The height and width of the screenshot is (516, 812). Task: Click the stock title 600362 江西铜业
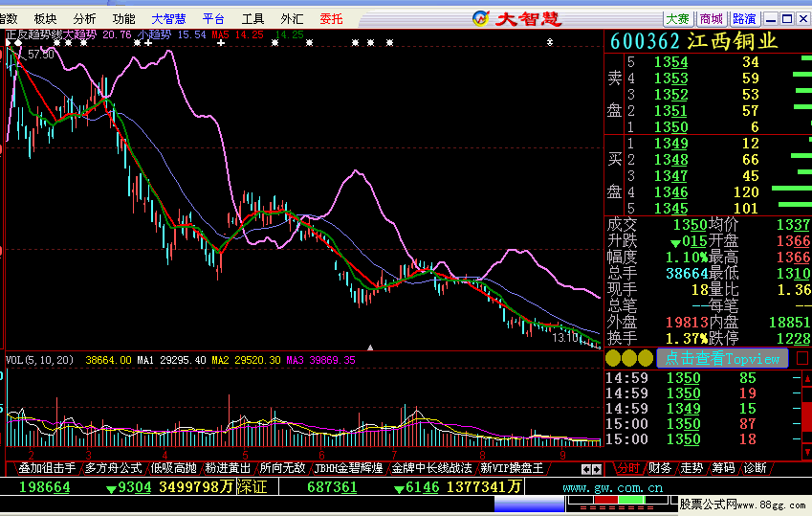pyautogui.click(x=693, y=41)
